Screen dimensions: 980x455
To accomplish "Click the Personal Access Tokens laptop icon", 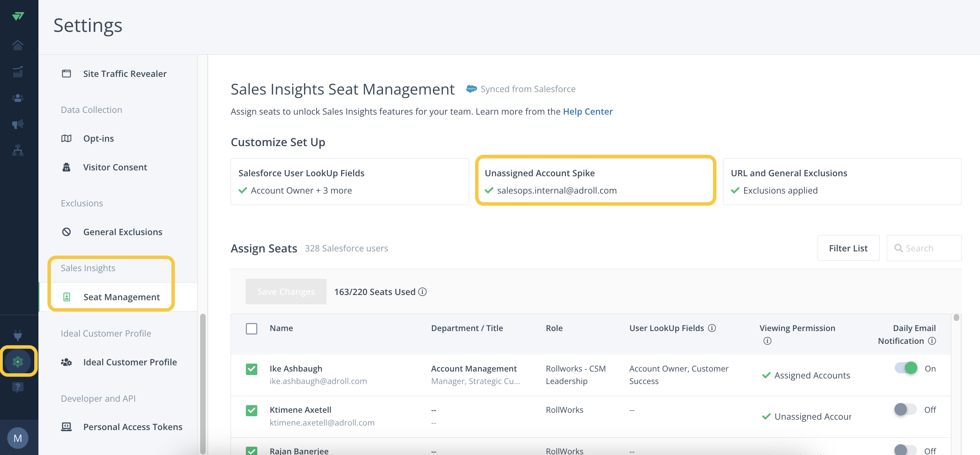I will pyautogui.click(x=66, y=427).
